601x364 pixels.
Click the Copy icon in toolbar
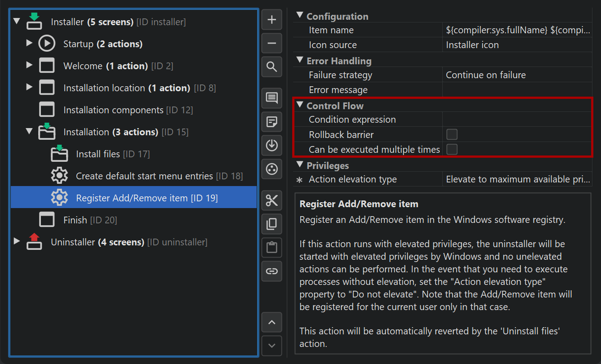[272, 224]
